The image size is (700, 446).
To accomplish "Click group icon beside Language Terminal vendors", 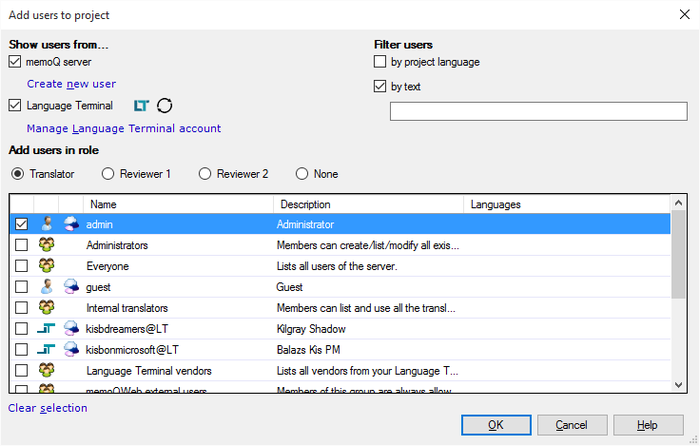I will click(x=46, y=371).
